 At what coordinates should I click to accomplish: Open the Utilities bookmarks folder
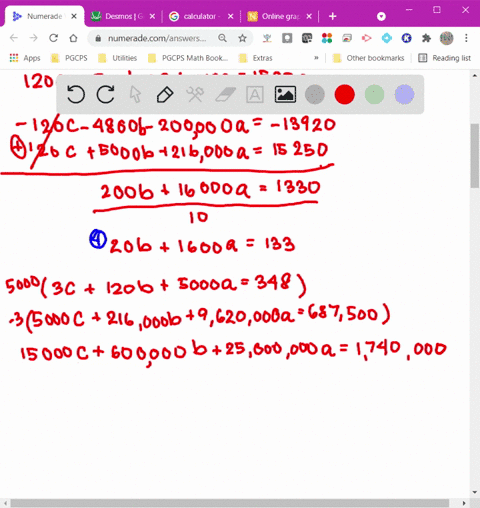pyautogui.click(x=118, y=58)
